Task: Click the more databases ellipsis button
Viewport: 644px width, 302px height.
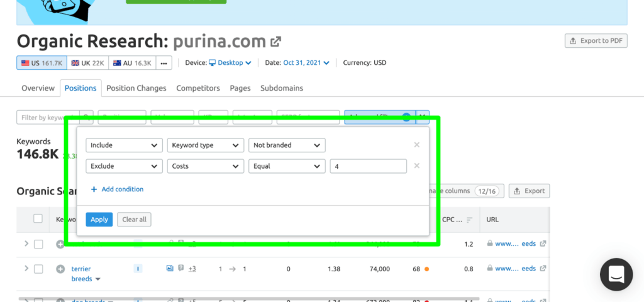Action: tap(164, 63)
